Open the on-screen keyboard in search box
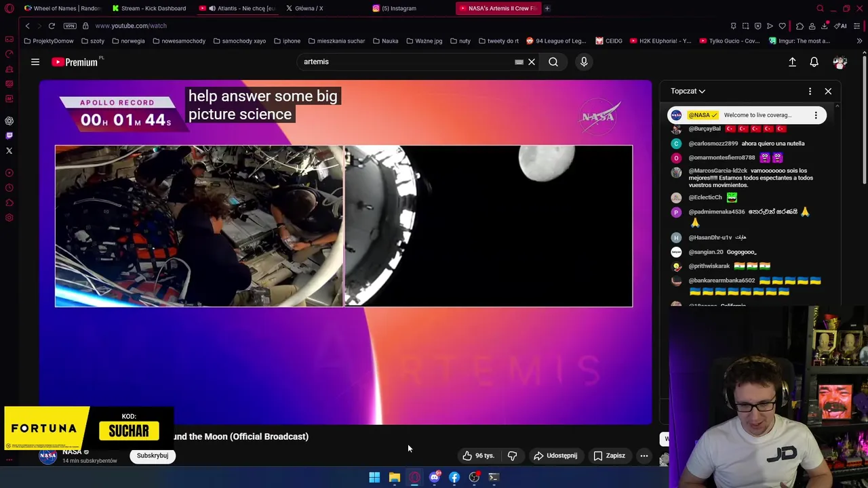Viewport: 868px width, 488px height. tap(519, 62)
